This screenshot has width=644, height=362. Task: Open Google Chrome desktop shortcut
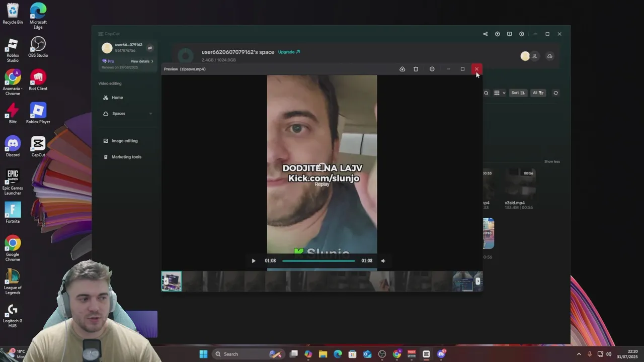point(13,248)
